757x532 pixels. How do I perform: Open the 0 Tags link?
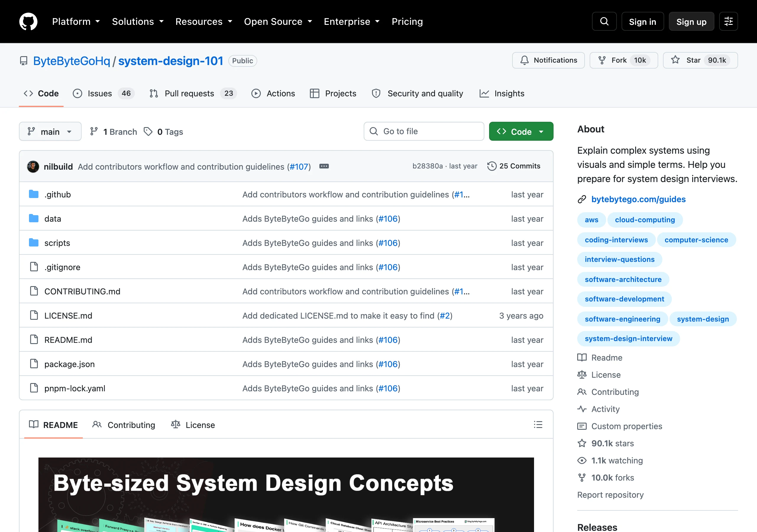click(x=164, y=132)
